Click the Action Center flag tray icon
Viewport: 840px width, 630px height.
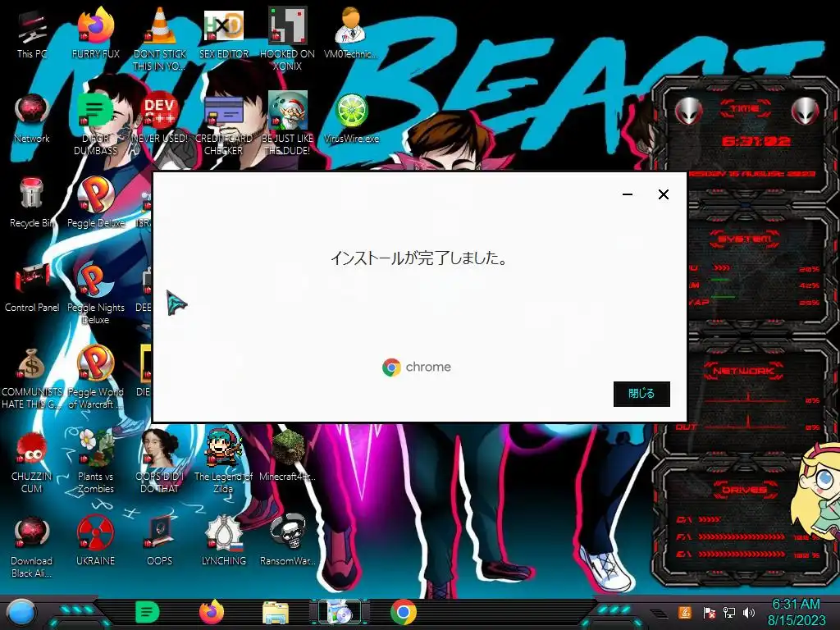(x=710, y=612)
